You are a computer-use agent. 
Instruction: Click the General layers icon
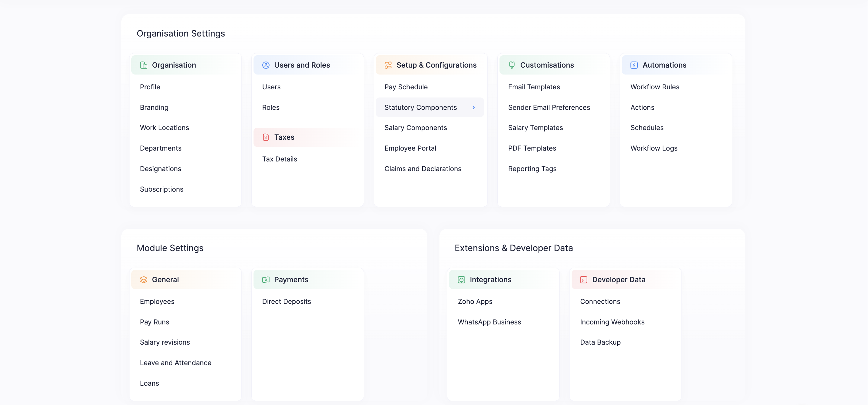pyautogui.click(x=144, y=280)
